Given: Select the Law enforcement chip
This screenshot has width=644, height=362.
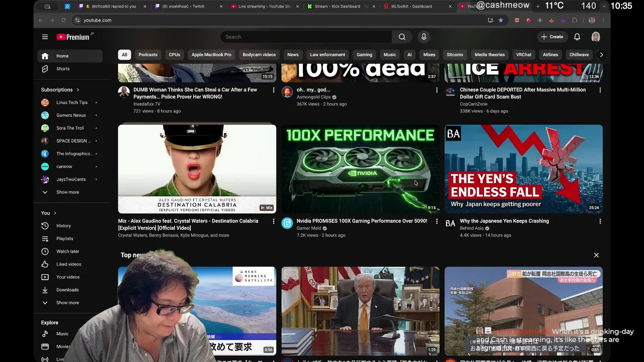Looking at the screenshot, I should [x=328, y=55].
